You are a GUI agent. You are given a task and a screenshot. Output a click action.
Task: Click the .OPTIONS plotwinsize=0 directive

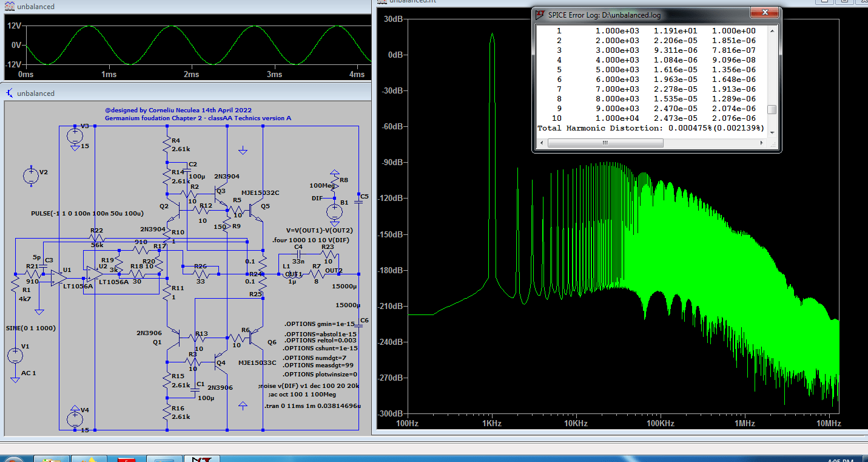click(320, 374)
